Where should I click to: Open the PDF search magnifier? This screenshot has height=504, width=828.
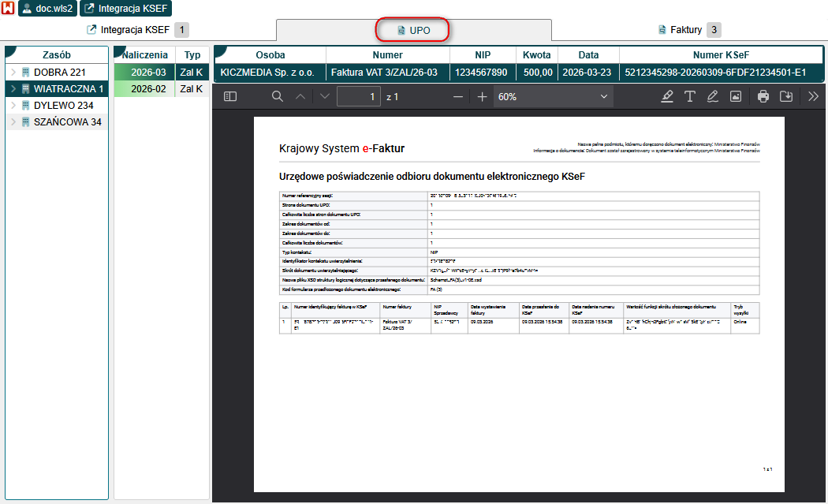click(277, 96)
